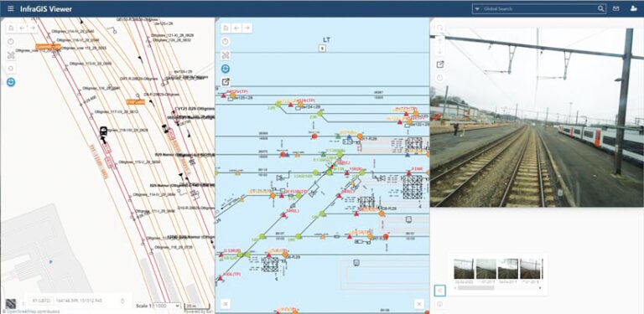Screen dimensions: 644x314
Task: Click the highlighted share button under the photo panel
Action: click(x=439, y=291)
